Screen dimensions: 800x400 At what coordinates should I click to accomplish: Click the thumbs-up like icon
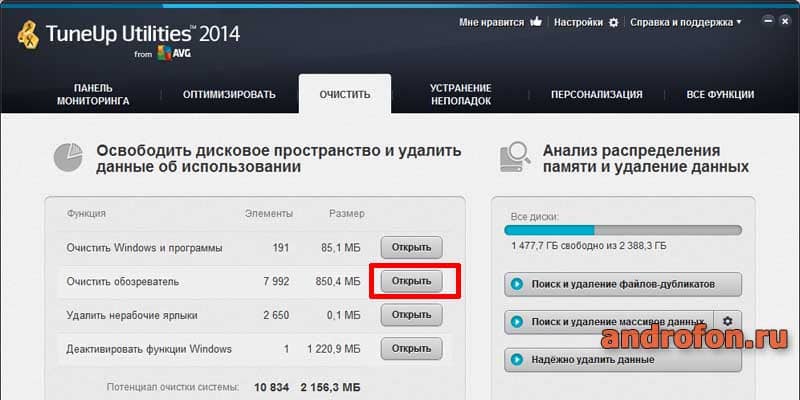(536, 22)
